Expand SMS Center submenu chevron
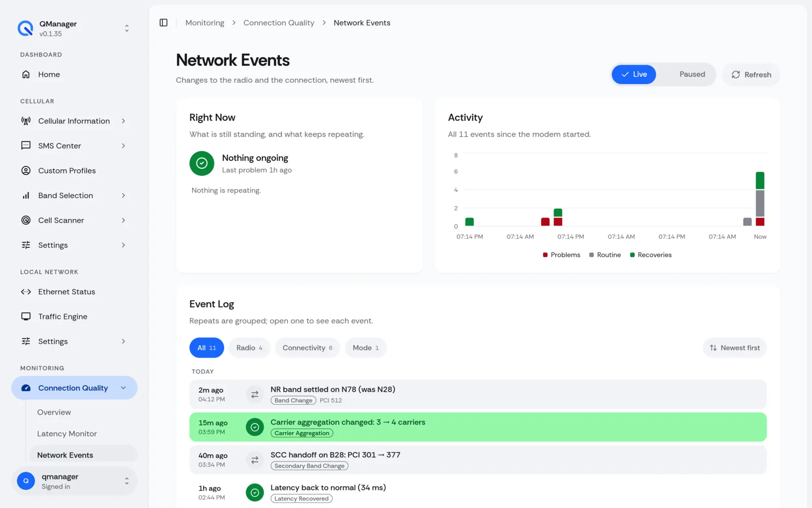The width and height of the screenshot is (812, 508). [123, 146]
